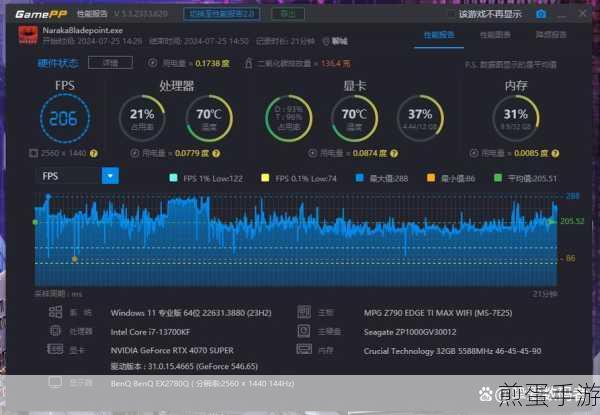Click the Windows 11 专业版 system text
This screenshot has width=600, height=415.
[191, 313]
